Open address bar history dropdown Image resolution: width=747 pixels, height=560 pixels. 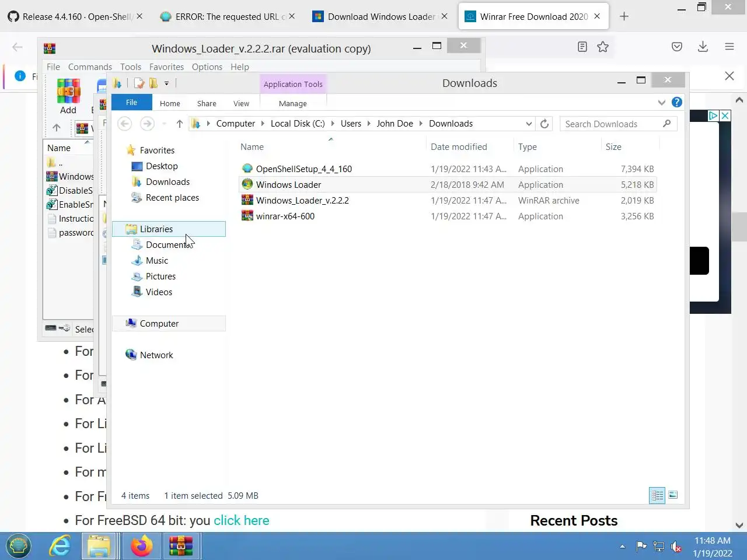coord(529,124)
